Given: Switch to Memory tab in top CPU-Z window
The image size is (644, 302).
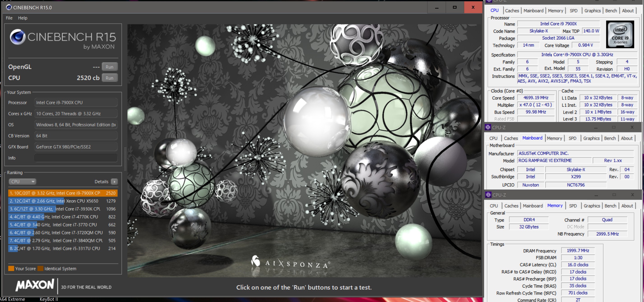Looking at the screenshot, I should (x=556, y=11).
